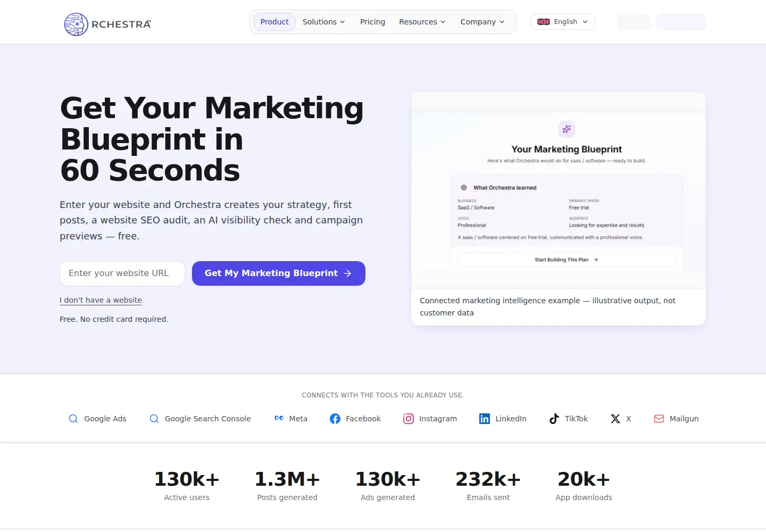766x532 pixels.
Task: Click the Ads generated stat label
Action: [x=388, y=497]
